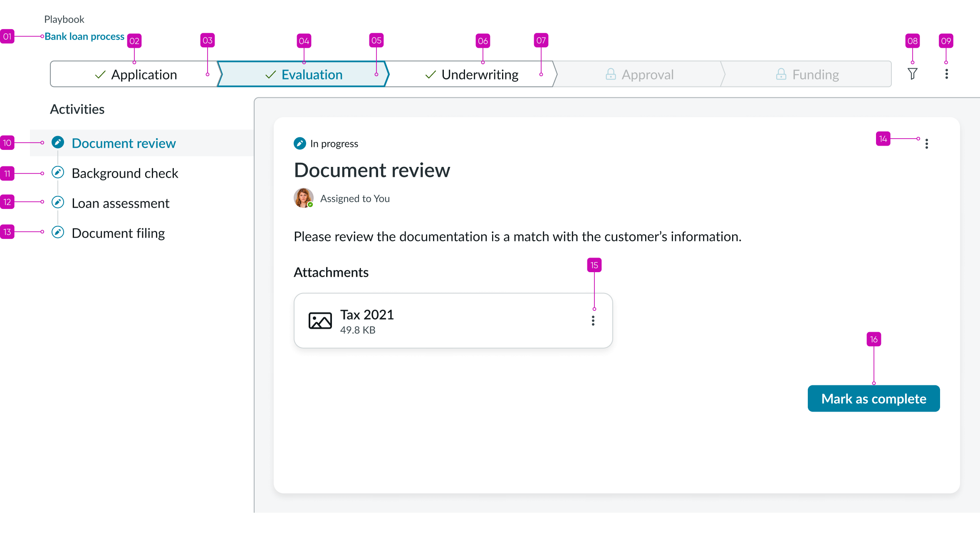Screen dimensions: 980x546
Task: Select the Application stage
Action: coord(135,74)
